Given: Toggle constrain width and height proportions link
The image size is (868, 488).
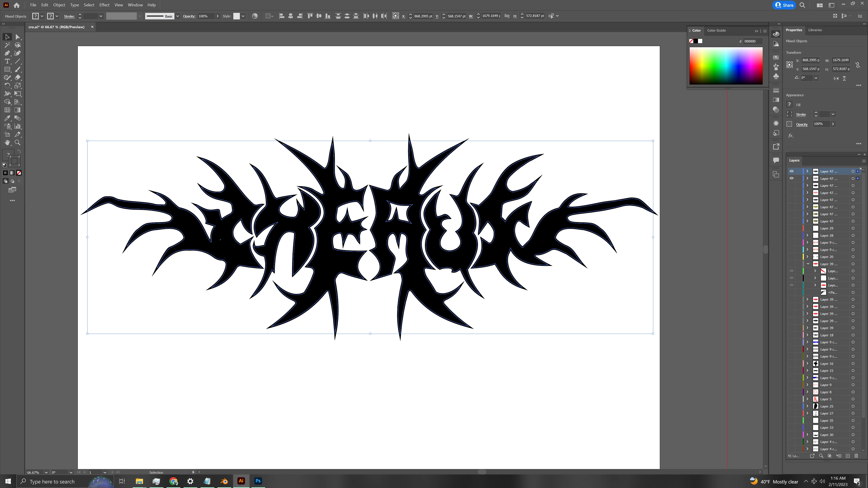Looking at the screenshot, I should coord(858,65).
